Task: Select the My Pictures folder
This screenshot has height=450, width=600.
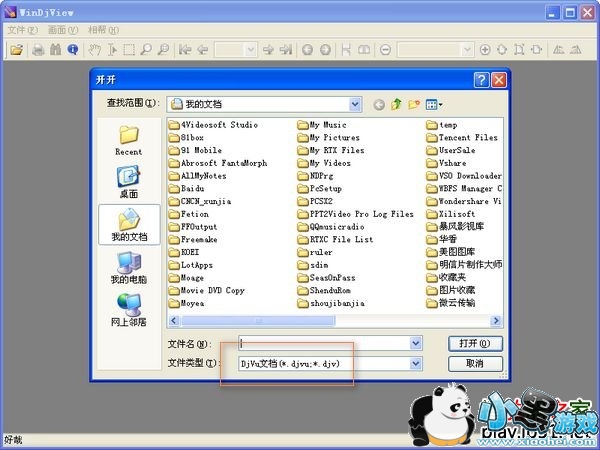Action: coord(334,138)
